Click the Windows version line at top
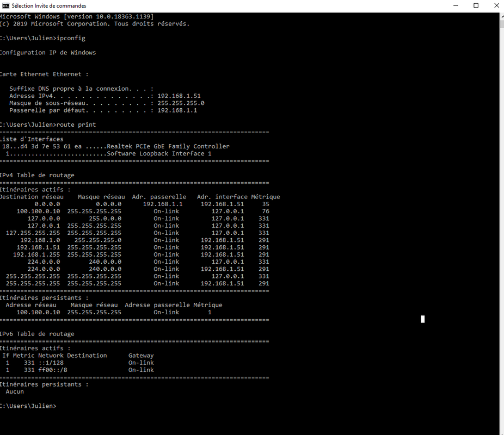Viewport: 504px width, 435px height. coord(77,17)
